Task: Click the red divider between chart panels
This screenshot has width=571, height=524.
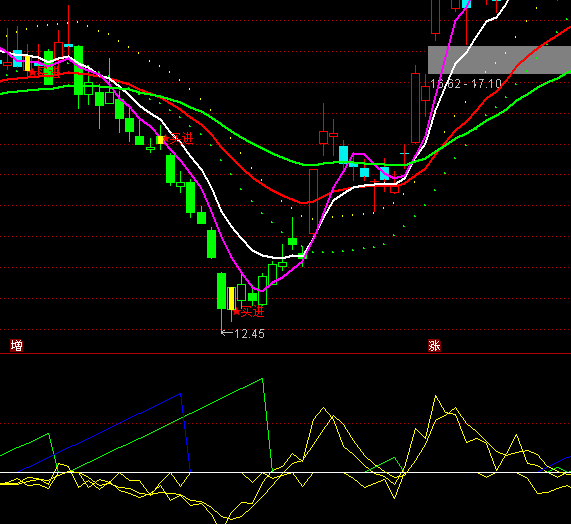Action: point(286,353)
